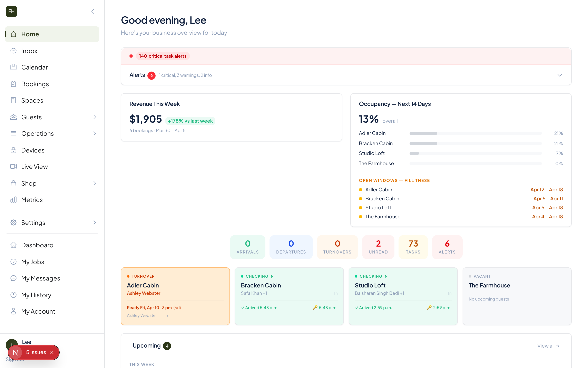Click the Dashboard house icon
The image size is (588, 368).
click(14, 245)
